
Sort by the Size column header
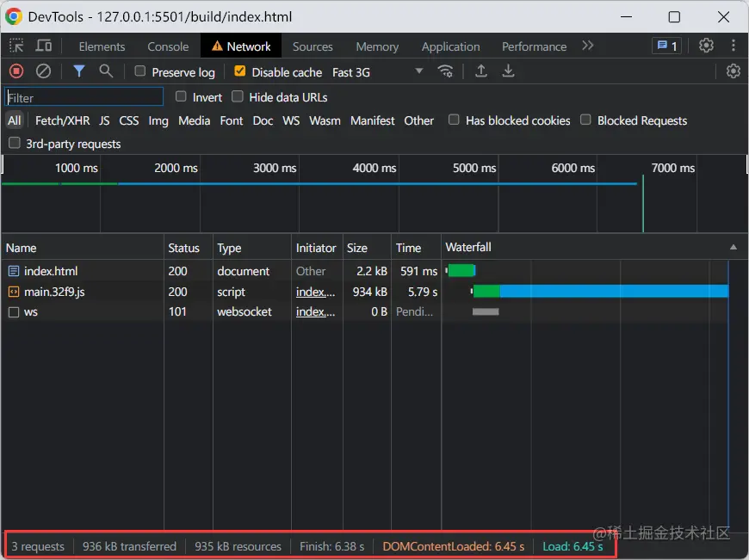(x=367, y=247)
